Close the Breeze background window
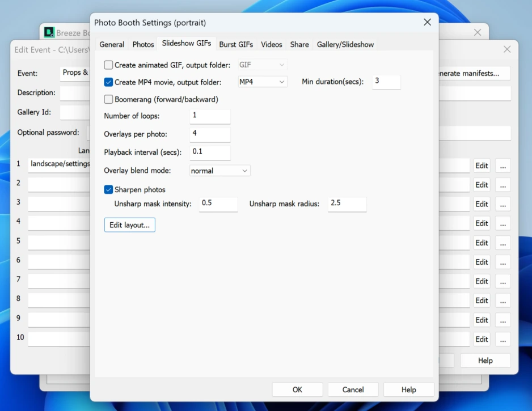532x411 pixels. [x=478, y=32]
